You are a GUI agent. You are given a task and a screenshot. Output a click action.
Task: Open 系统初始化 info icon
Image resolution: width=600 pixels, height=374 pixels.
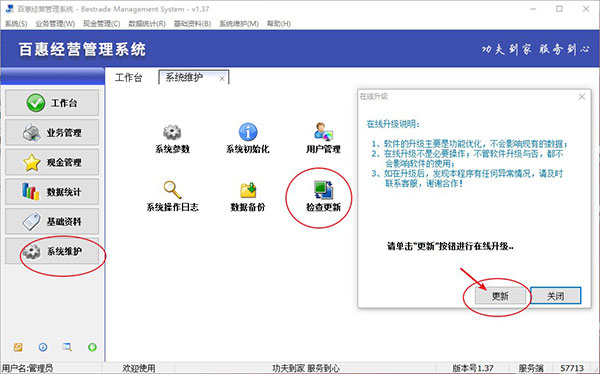click(248, 132)
